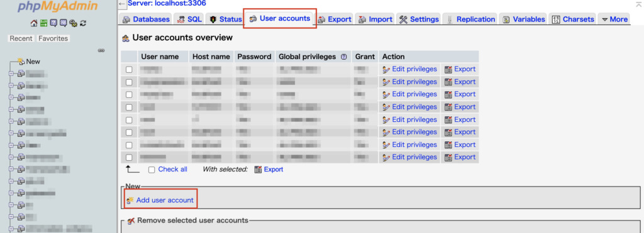Select the User accounts tab

tap(280, 18)
